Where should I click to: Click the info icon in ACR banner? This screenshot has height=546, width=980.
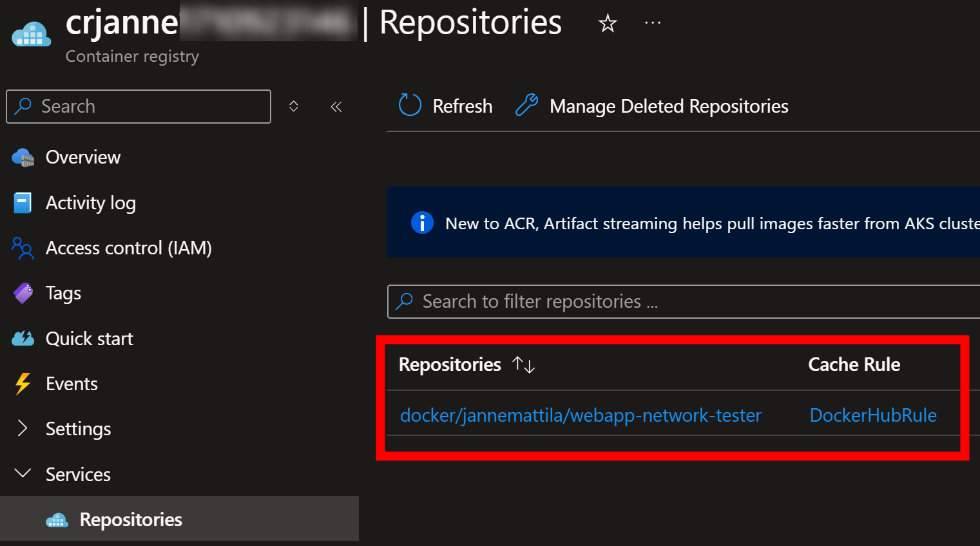[x=422, y=223]
